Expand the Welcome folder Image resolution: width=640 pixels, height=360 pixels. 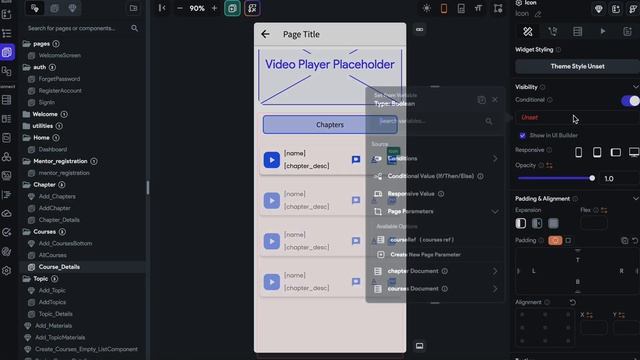27,114
